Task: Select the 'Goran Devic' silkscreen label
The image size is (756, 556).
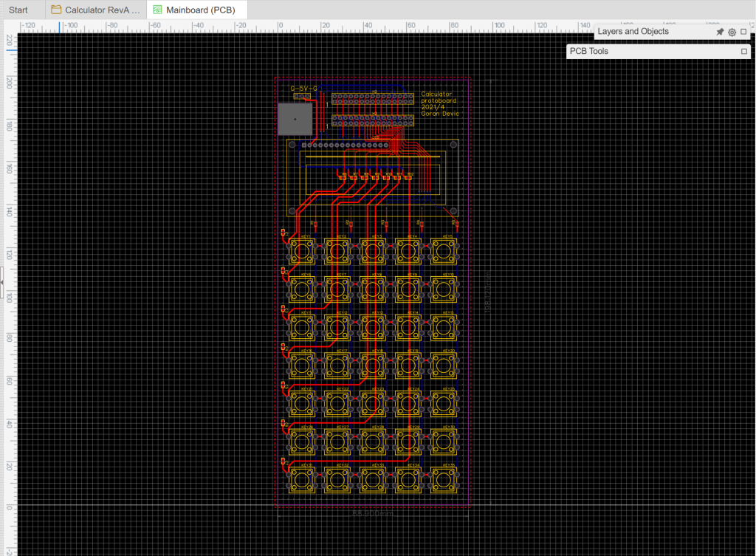Action: (440, 113)
